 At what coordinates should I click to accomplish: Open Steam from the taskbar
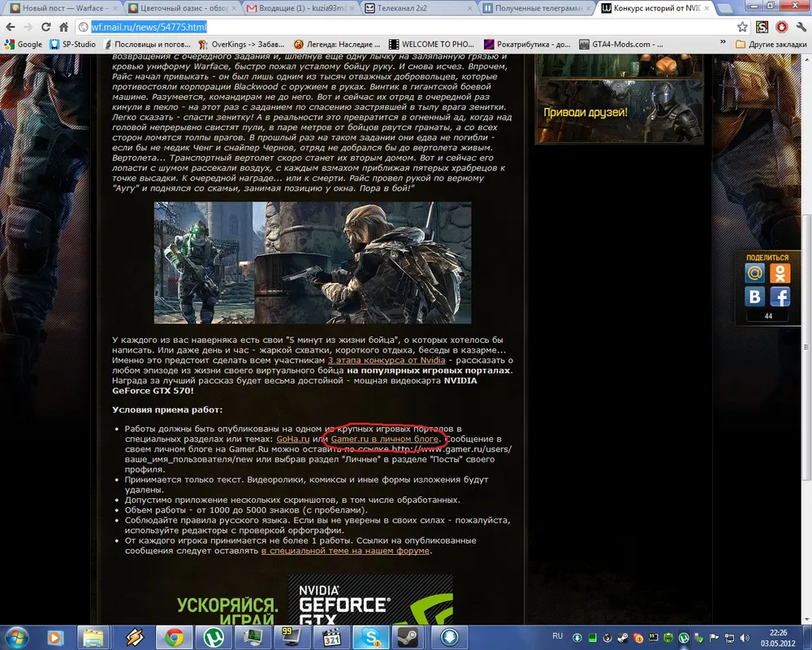click(406, 636)
